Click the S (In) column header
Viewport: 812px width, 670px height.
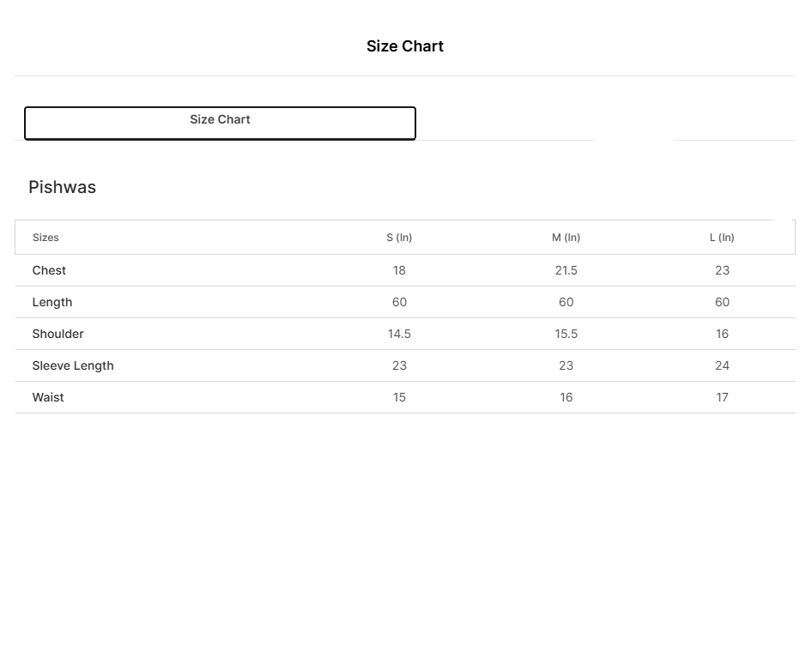coord(399,238)
